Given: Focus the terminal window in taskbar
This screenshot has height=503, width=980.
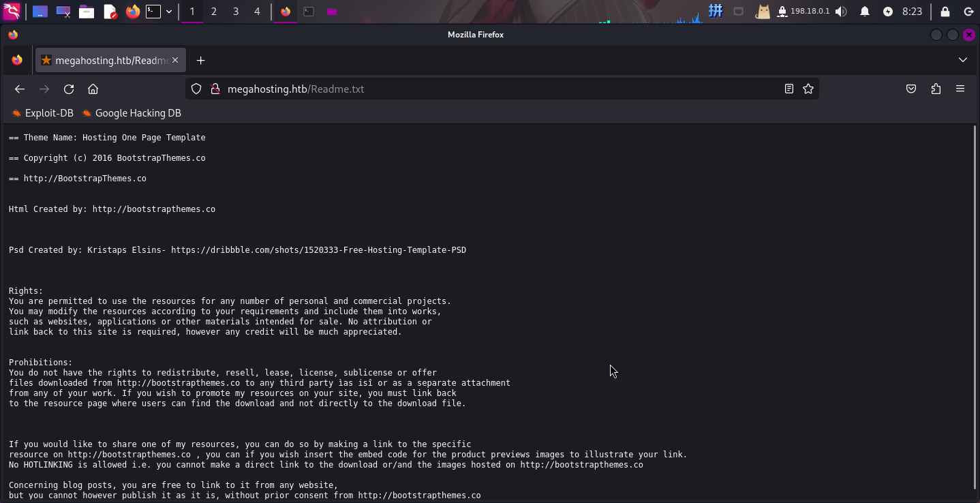Looking at the screenshot, I should (x=309, y=12).
